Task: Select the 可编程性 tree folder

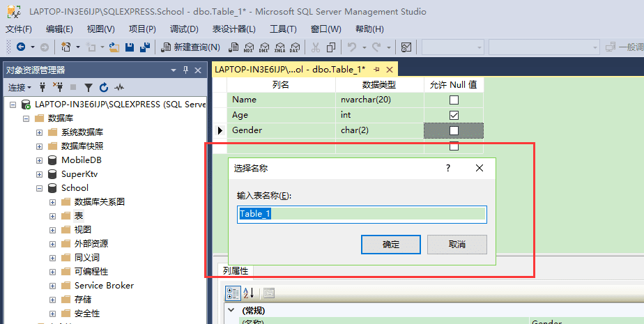Action: (x=91, y=272)
